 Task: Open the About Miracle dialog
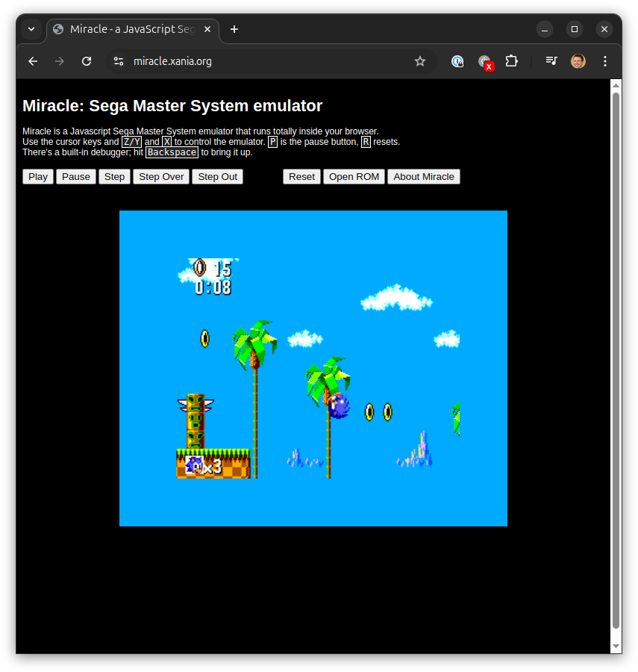coord(424,176)
